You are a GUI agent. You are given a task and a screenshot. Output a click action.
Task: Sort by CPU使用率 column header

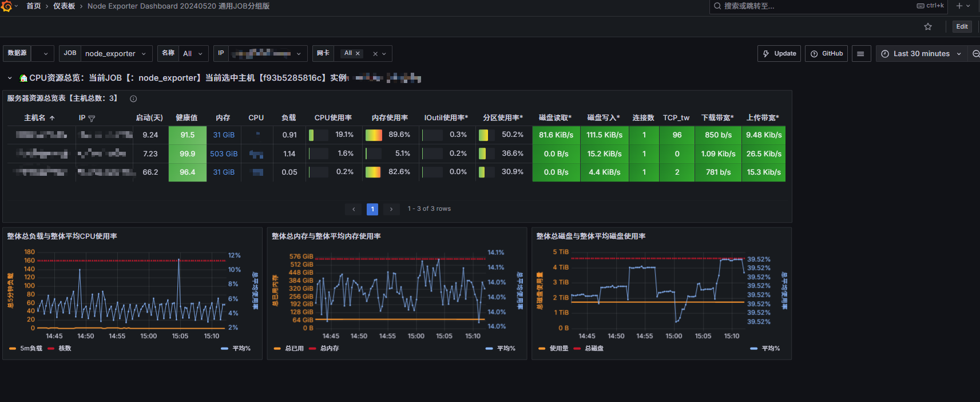(333, 118)
